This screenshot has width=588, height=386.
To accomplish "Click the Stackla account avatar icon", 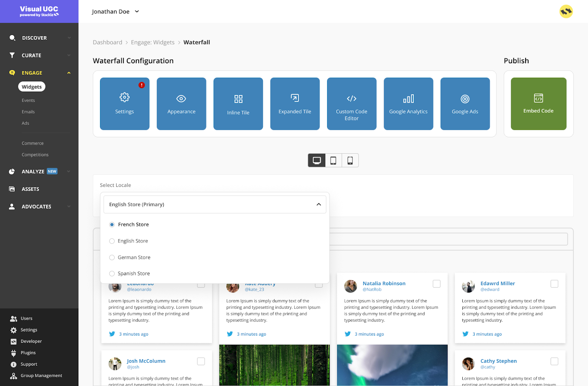I will (x=566, y=11).
